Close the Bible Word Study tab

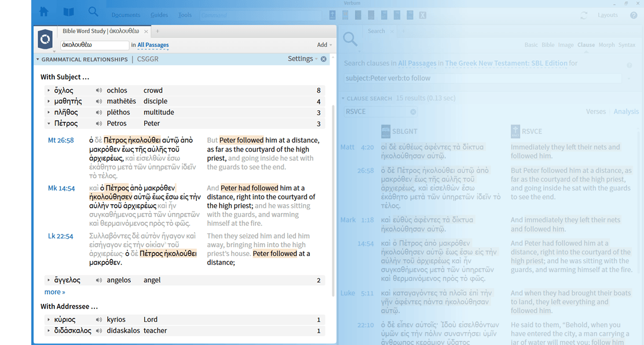click(x=146, y=31)
